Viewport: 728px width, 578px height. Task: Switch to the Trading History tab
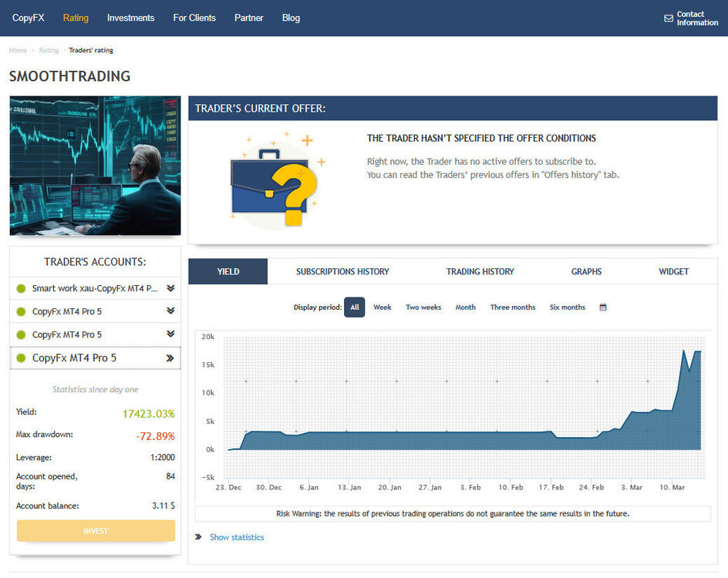pos(480,271)
